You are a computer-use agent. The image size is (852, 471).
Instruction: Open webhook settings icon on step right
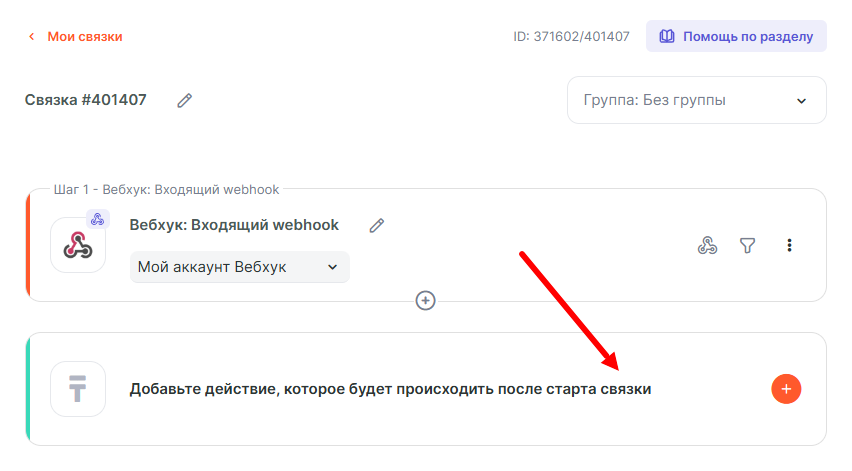[707, 245]
